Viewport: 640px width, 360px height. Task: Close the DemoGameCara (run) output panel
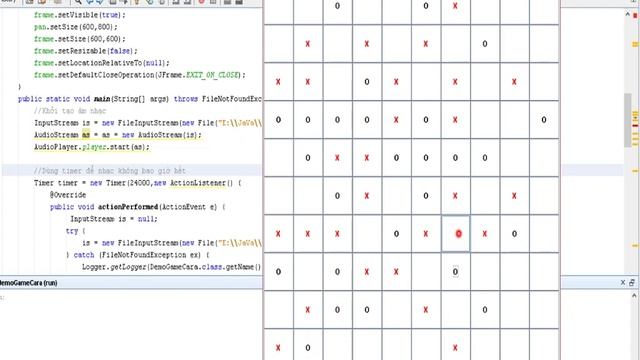623,282
